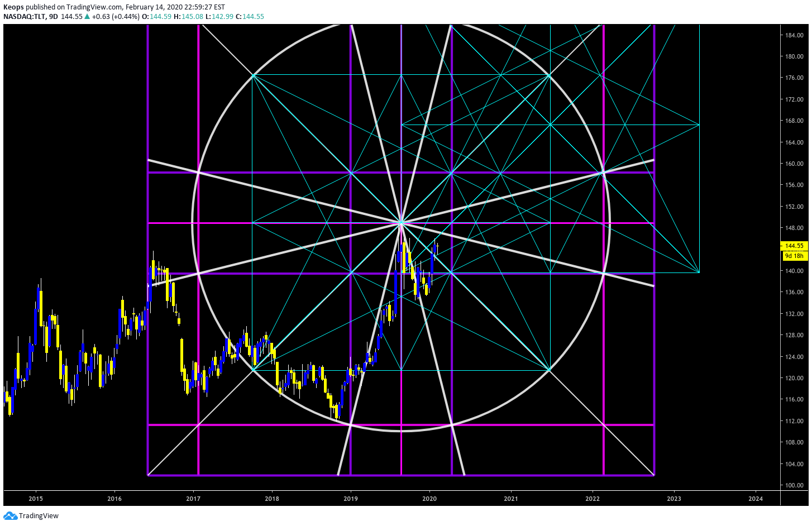The image size is (812, 526).
Task: Click the close value C:144.55
Action: pyautogui.click(x=250, y=17)
